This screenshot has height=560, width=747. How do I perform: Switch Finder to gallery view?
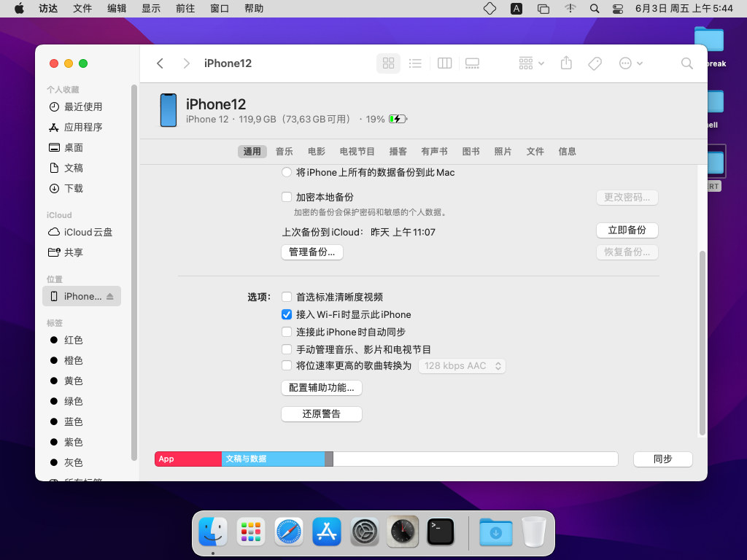click(472, 63)
